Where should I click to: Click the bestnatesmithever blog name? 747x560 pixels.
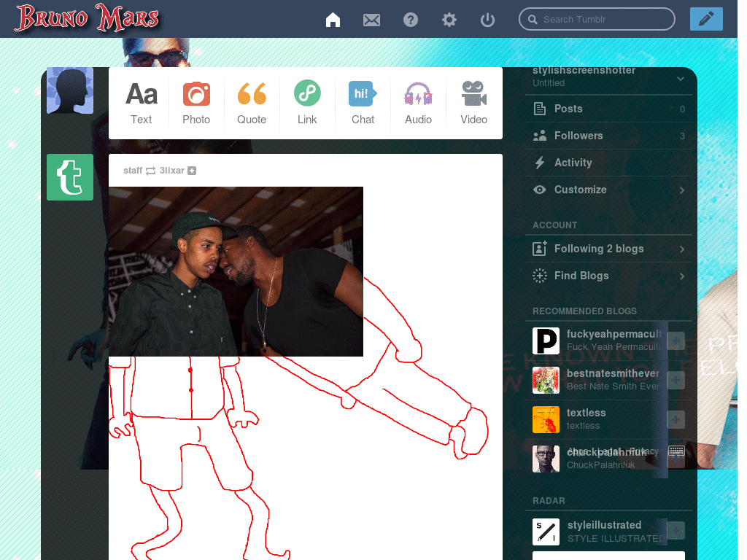(x=613, y=373)
